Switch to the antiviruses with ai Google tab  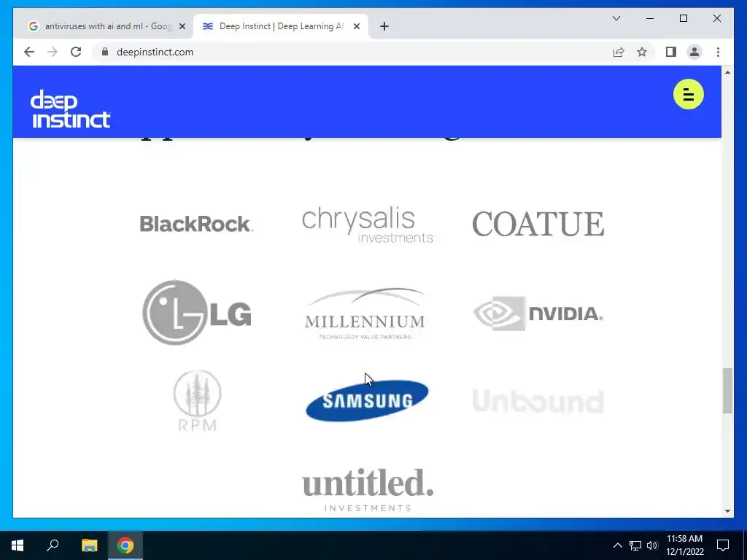[x=107, y=26]
